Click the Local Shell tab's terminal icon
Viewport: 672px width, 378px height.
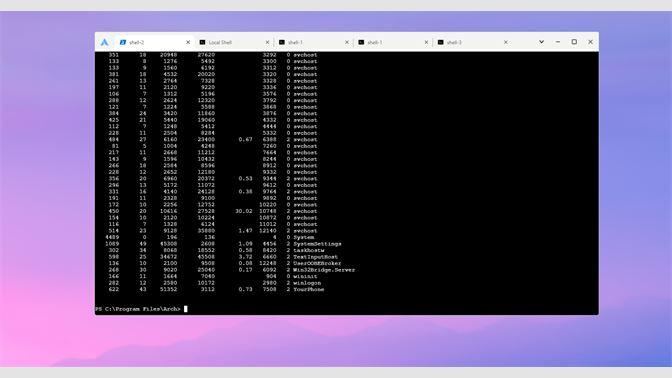point(202,42)
